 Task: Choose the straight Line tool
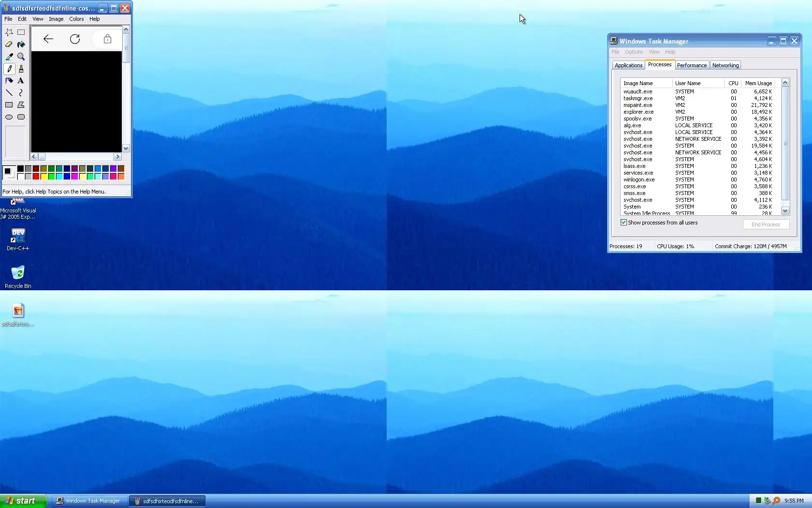[x=9, y=93]
